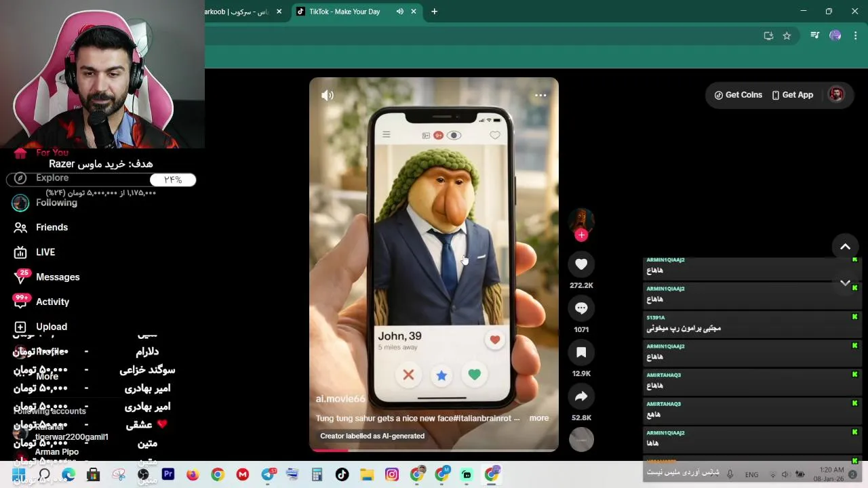Viewport: 868px width, 488px height.
Task: Open the Chrome profile avatar
Action: pyautogui.click(x=835, y=36)
